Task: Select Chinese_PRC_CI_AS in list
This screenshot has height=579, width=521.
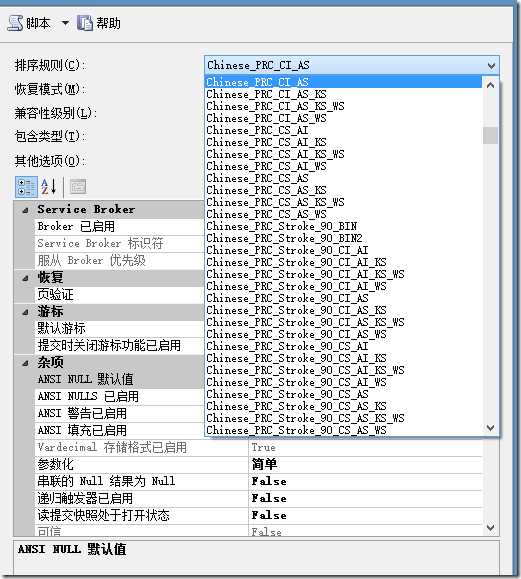Action: 343,82
